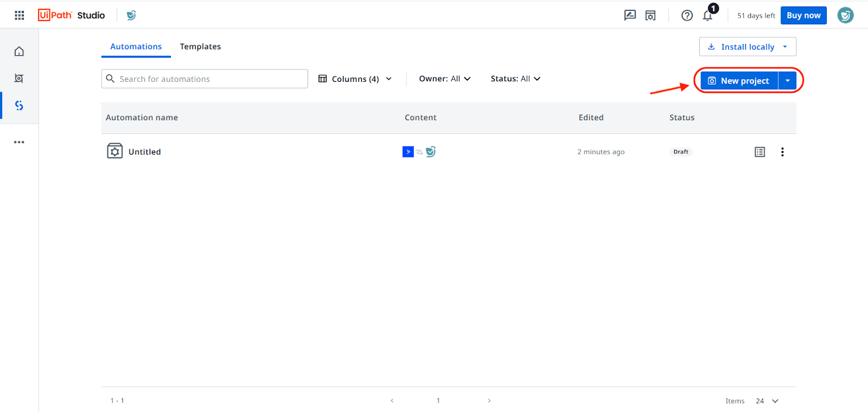This screenshot has height=412, width=868.
Task: Click the details list icon on Untitled row
Action: tap(759, 152)
